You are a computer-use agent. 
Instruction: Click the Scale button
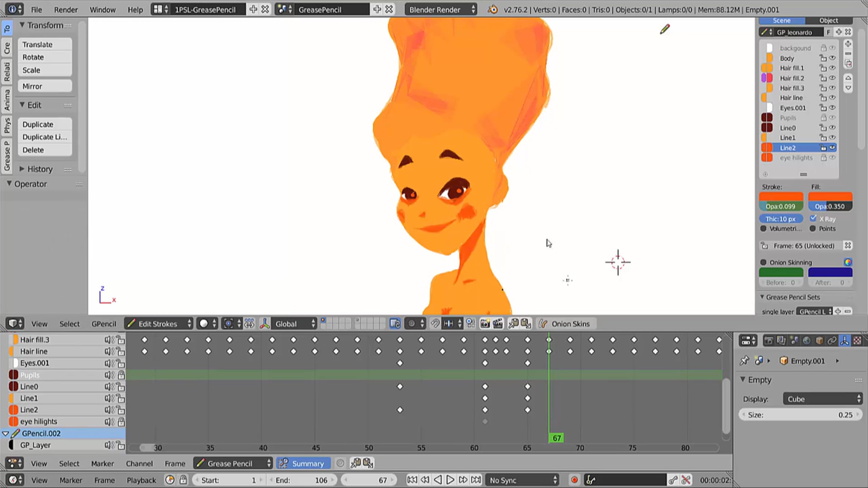coord(45,70)
